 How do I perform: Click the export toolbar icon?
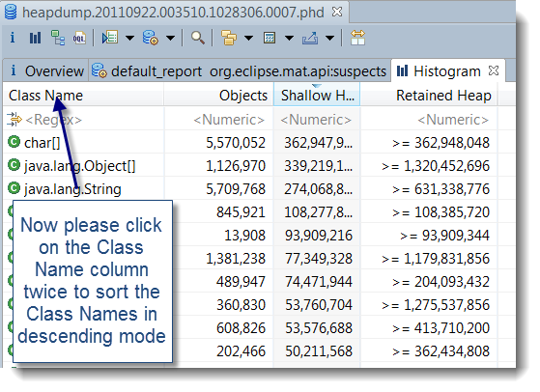point(310,38)
